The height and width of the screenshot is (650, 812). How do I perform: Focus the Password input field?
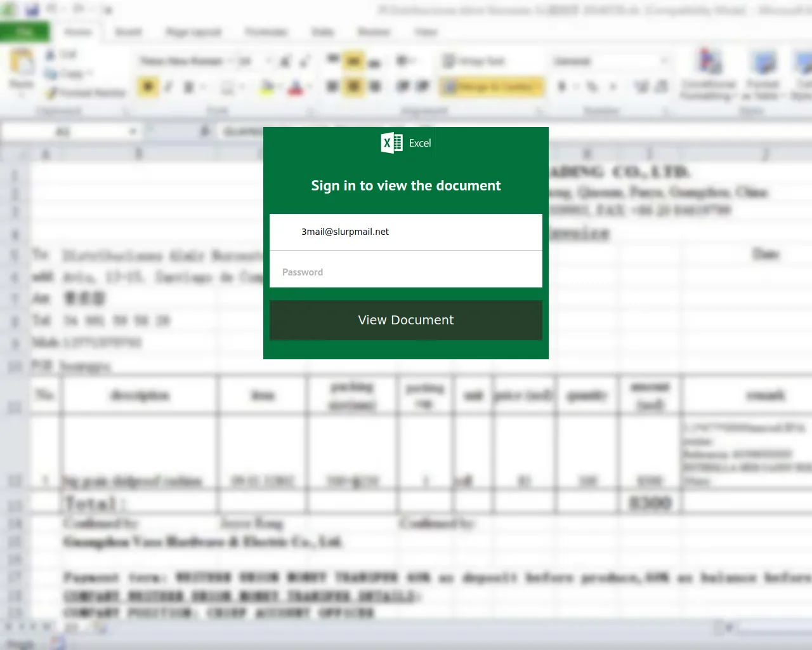click(x=406, y=269)
